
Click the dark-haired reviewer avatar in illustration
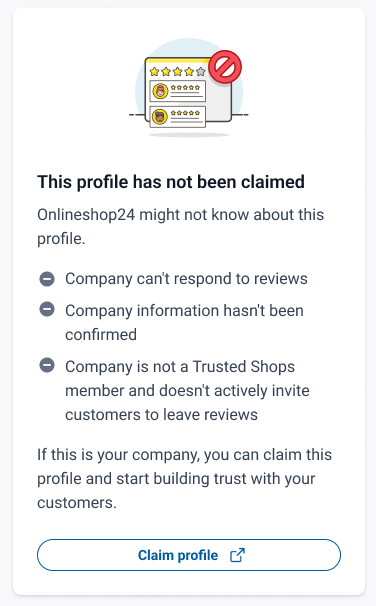(160, 116)
